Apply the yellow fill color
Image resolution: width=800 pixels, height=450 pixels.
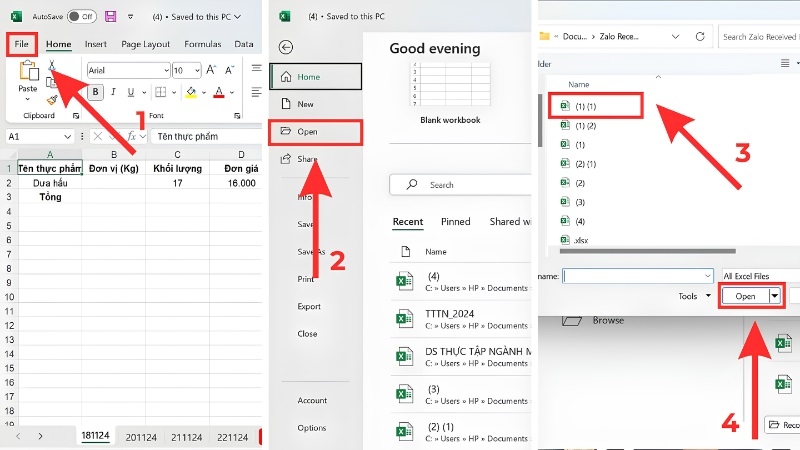pos(191,92)
